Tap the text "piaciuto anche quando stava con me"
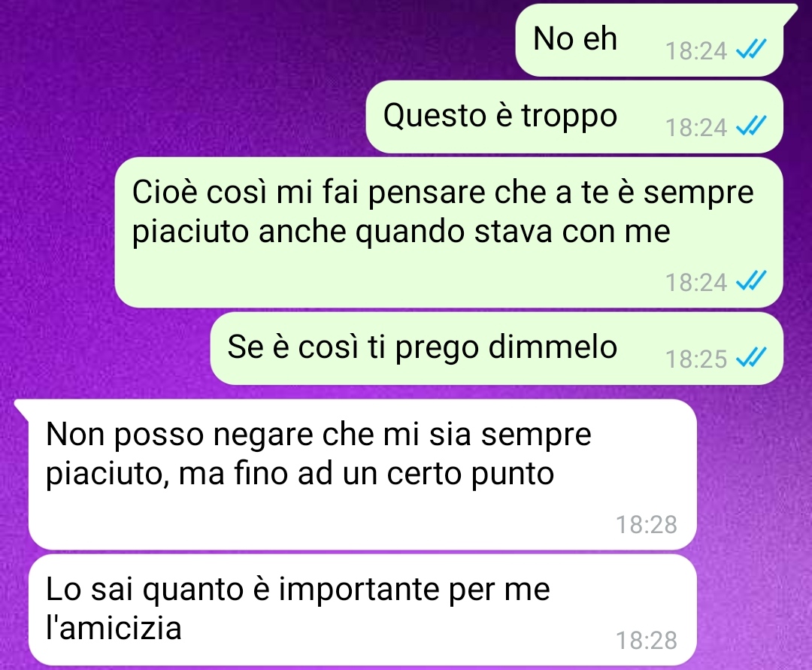This screenshot has height=670, width=812. (401, 233)
